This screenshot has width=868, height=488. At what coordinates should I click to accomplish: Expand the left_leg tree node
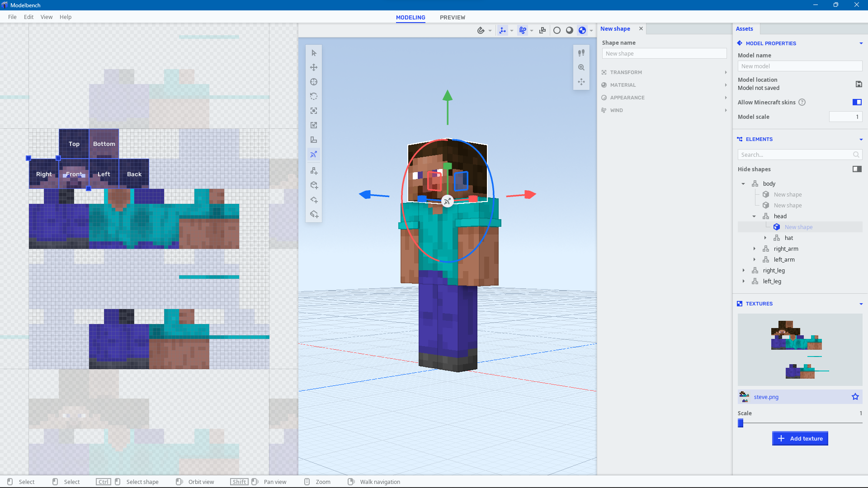(743, 282)
